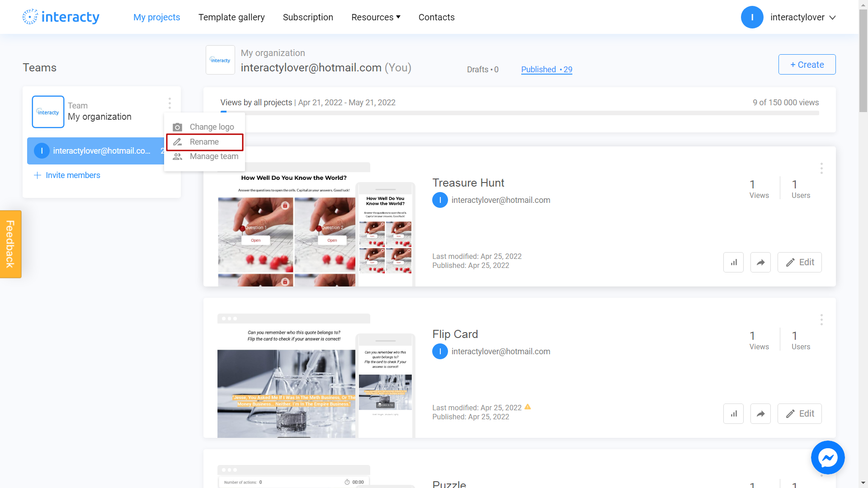Toggle the Feedback side panel tab
The image size is (868, 488).
click(x=10, y=243)
